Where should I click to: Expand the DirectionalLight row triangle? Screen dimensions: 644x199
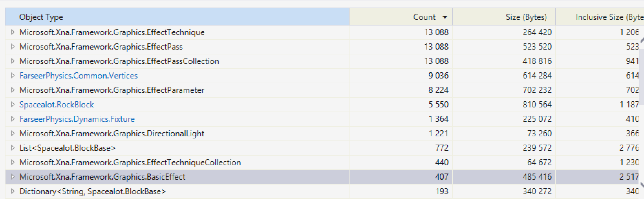pyautogui.click(x=13, y=133)
